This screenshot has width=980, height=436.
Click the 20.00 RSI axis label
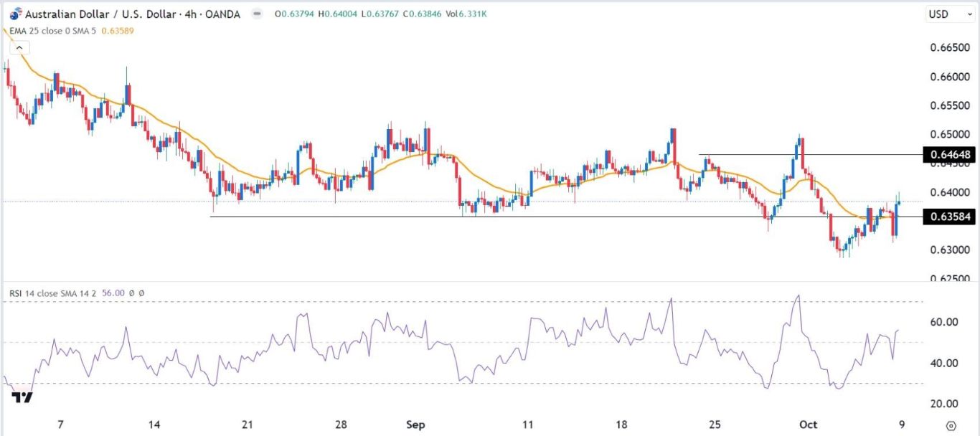[944, 403]
